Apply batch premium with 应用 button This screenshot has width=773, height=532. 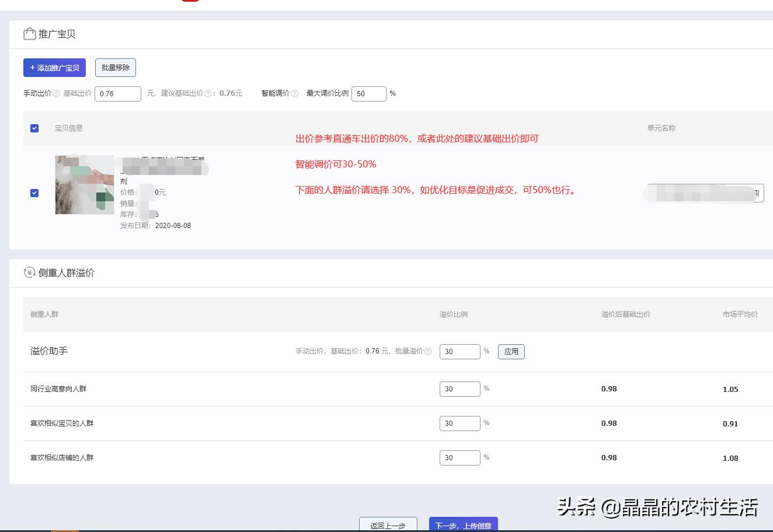point(511,351)
